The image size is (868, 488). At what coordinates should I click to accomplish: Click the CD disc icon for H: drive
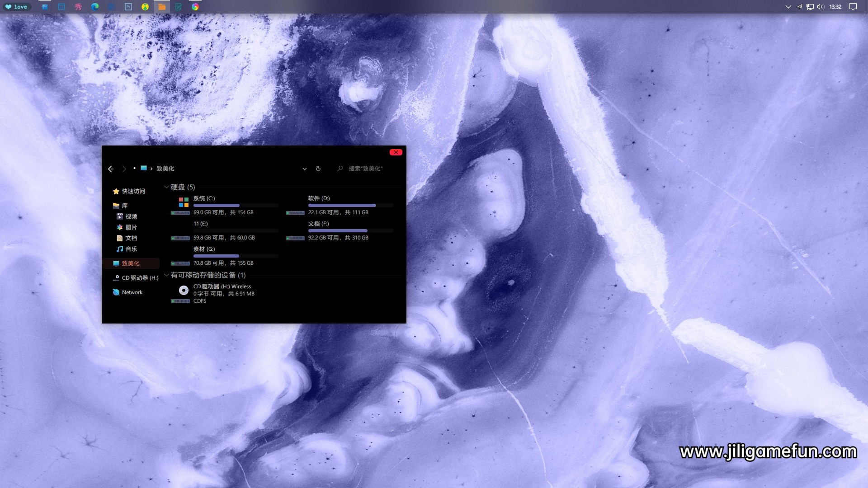[x=184, y=290]
